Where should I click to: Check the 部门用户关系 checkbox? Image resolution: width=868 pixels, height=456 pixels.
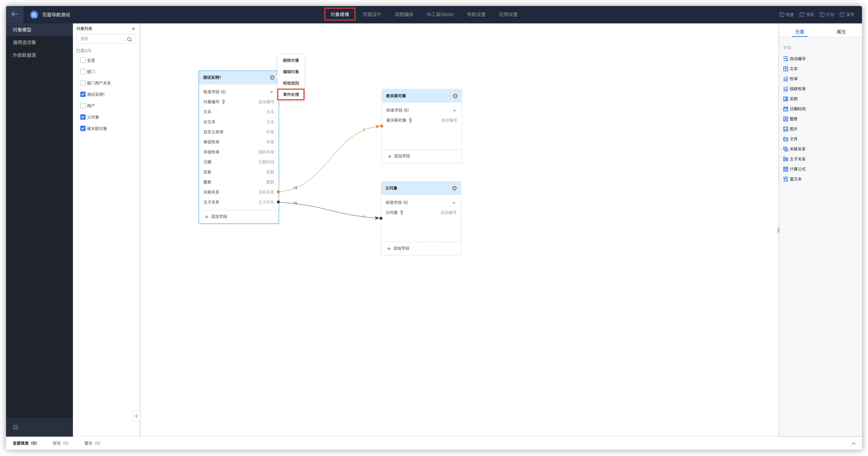[x=83, y=83]
